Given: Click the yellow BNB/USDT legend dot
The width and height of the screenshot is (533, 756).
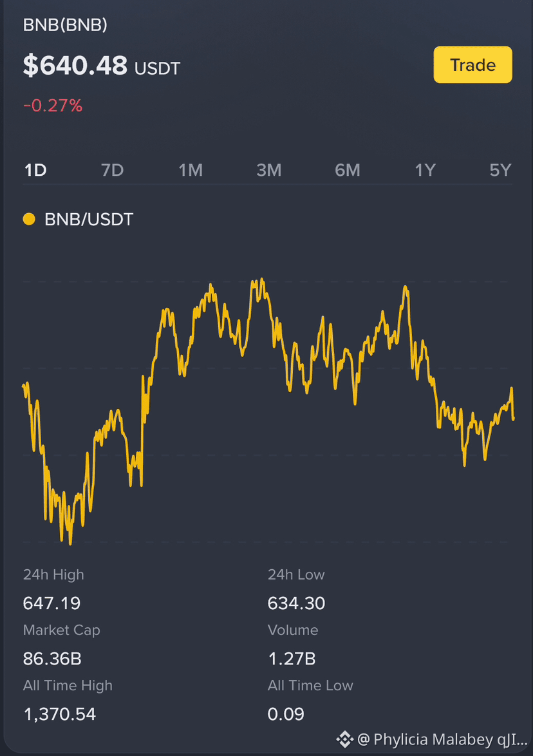Looking at the screenshot, I should coord(29,220).
